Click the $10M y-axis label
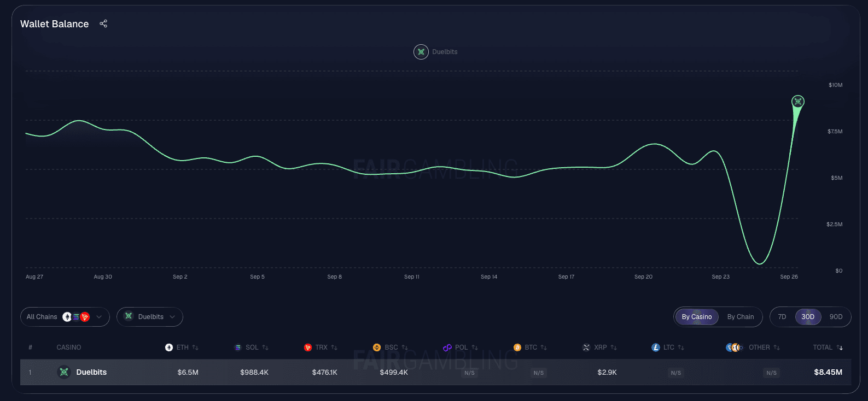The image size is (868, 401). [835, 85]
